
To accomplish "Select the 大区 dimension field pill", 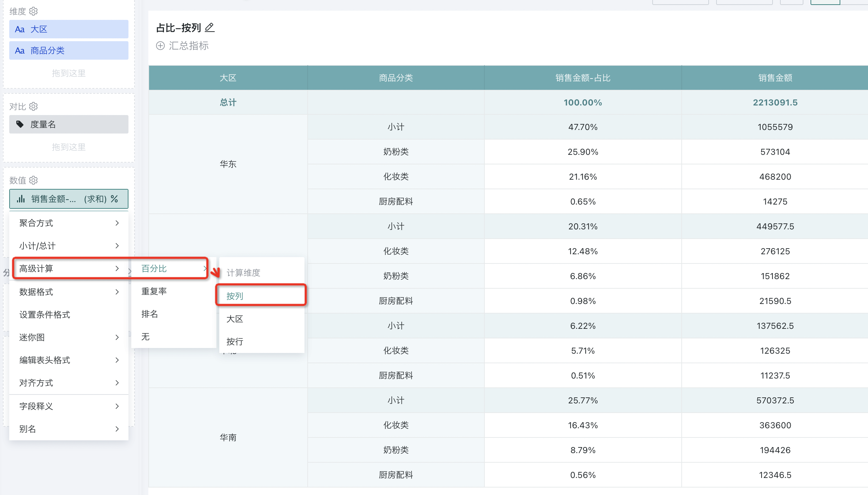I will click(x=69, y=29).
